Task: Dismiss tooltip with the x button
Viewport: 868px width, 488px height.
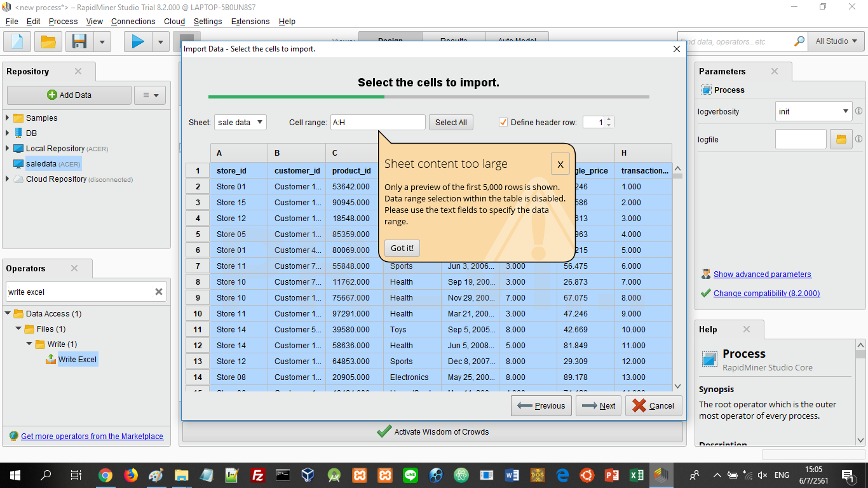Action: point(560,165)
